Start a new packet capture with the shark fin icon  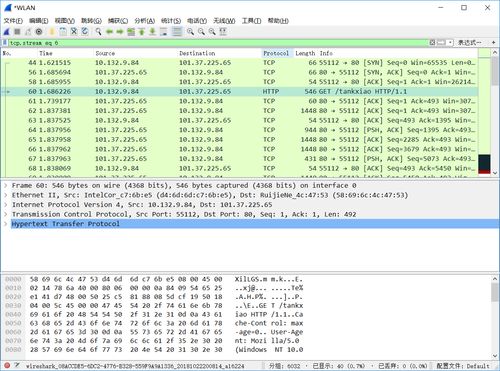point(7,32)
